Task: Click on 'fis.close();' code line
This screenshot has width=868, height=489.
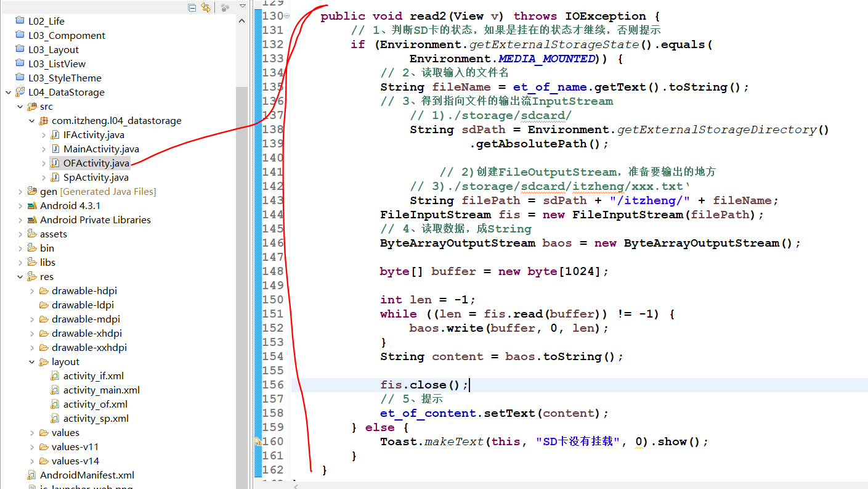Action: pos(424,385)
